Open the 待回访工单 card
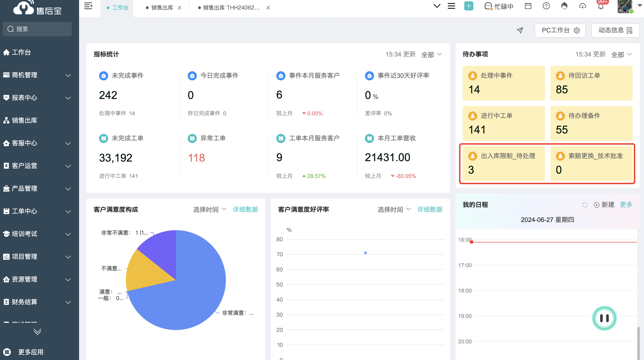 click(x=591, y=83)
